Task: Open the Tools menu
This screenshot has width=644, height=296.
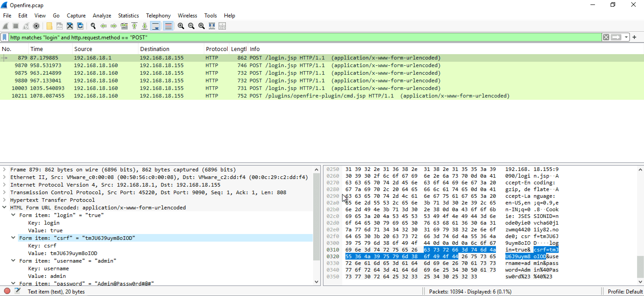Action: pos(210,15)
